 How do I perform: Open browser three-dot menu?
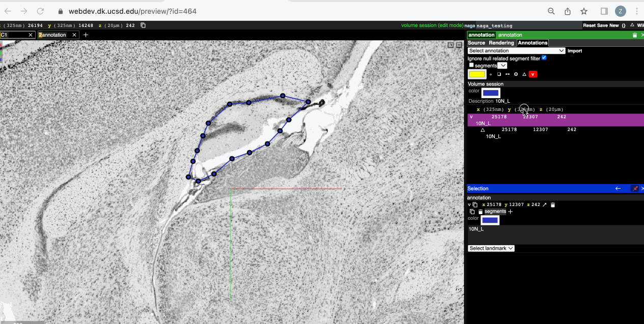click(x=636, y=11)
